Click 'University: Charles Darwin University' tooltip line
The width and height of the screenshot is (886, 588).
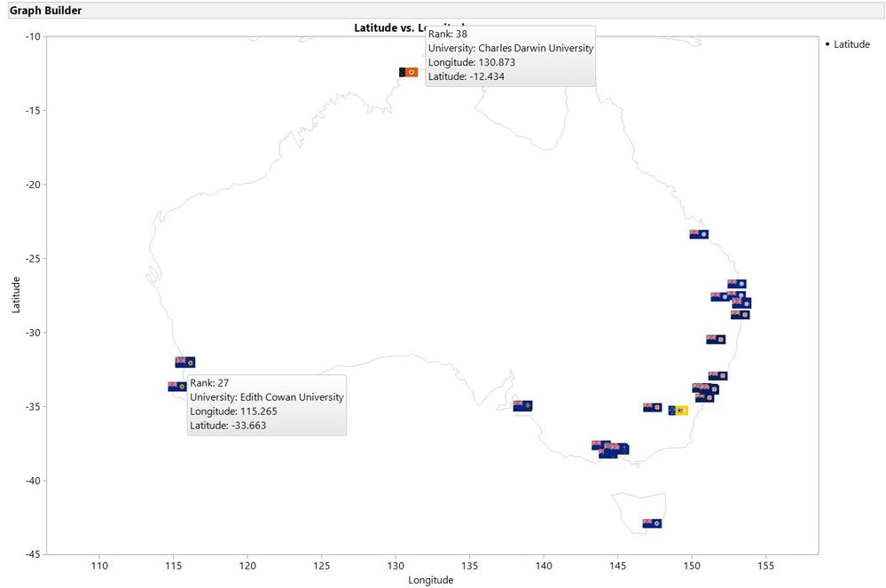tap(511, 48)
